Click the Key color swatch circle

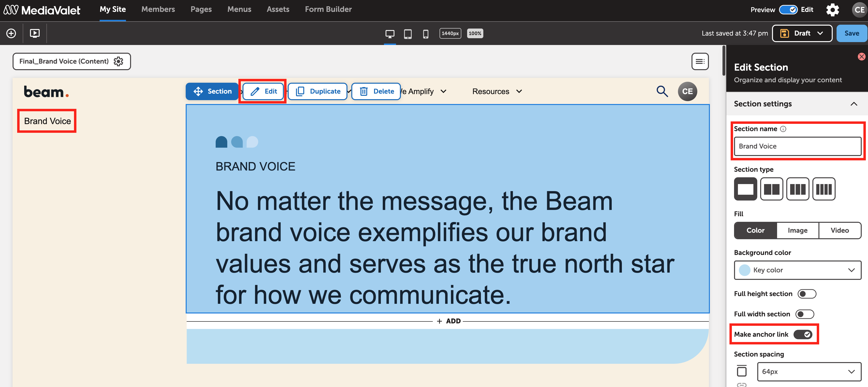click(744, 270)
